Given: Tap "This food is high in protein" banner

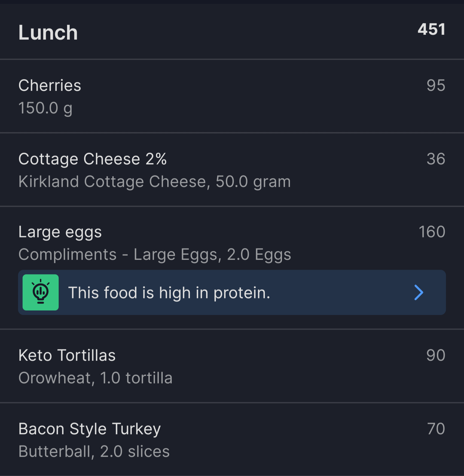Looking at the screenshot, I should 232,292.
